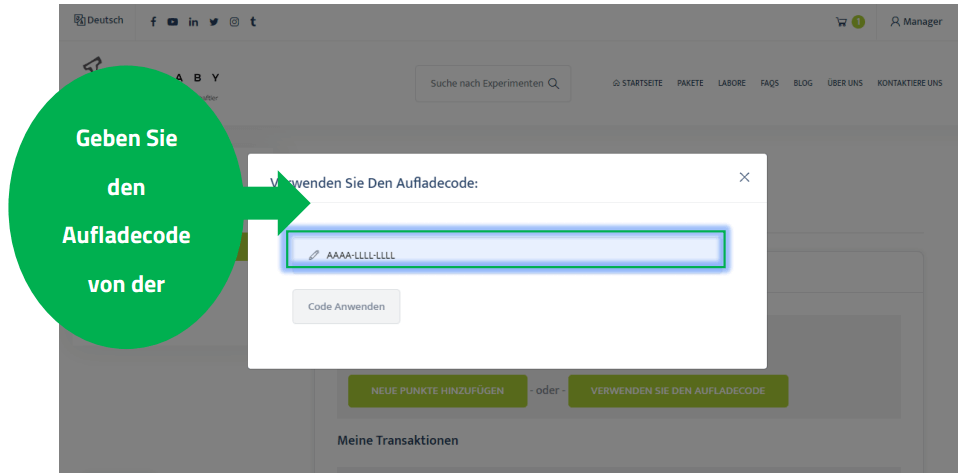Open the LinkedIn icon link
This screenshot has width=960, height=473.
pyautogui.click(x=193, y=22)
